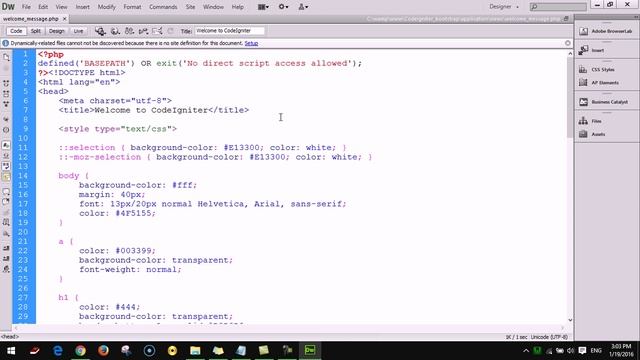Open the View menu
This screenshot has height=360, width=640.
point(61,7)
